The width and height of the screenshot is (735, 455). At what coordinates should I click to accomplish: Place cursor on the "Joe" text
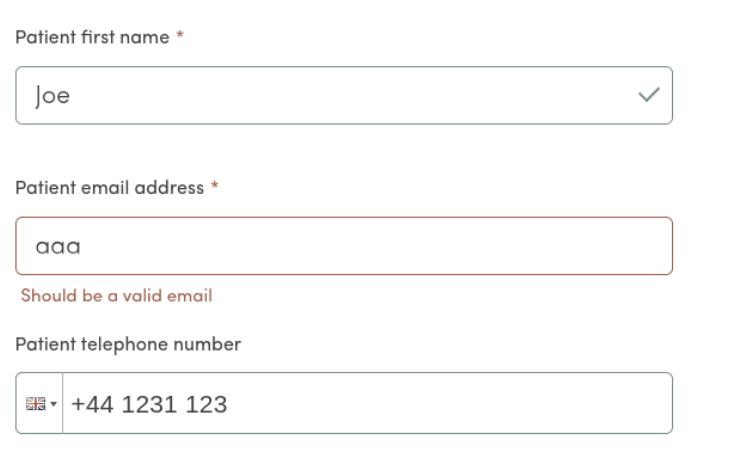pyautogui.click(x=52, y=96)
